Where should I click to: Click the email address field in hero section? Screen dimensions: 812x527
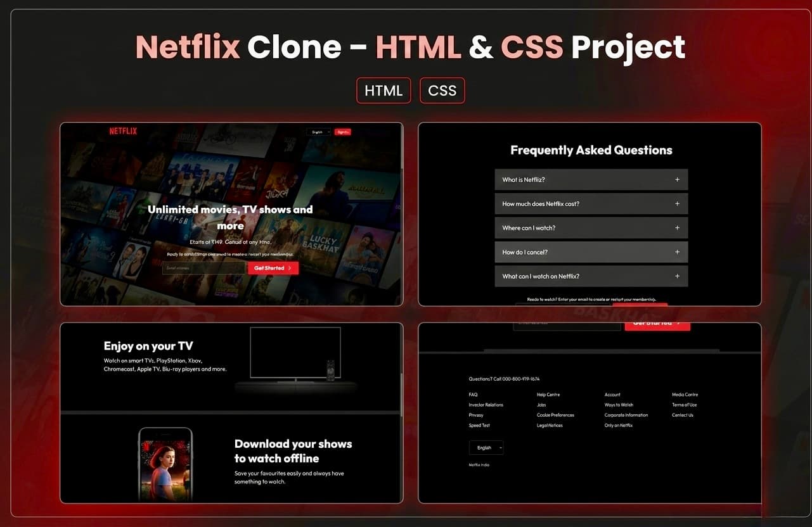pyautogui.click(x=204, y=268)
